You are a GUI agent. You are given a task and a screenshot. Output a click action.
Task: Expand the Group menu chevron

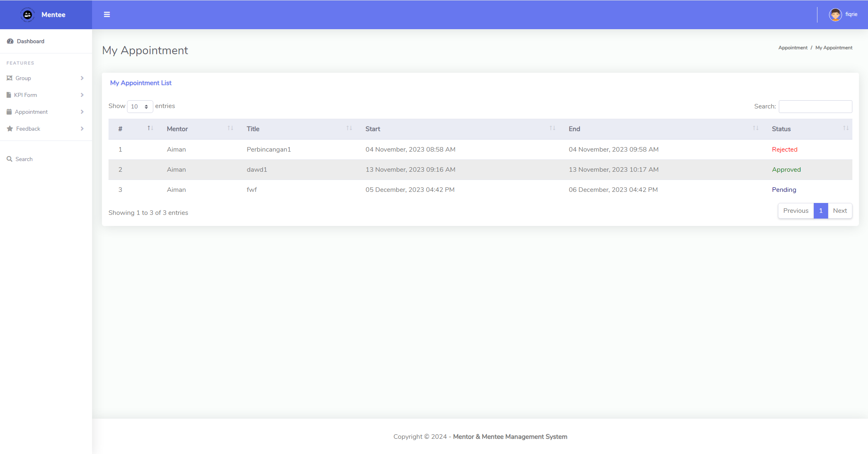pos(82,78)
